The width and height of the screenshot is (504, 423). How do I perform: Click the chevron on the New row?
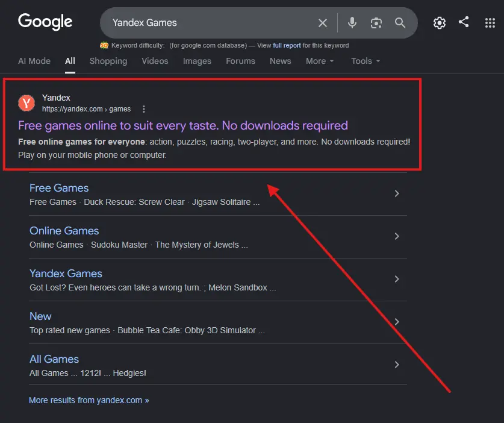click(397, 322)
